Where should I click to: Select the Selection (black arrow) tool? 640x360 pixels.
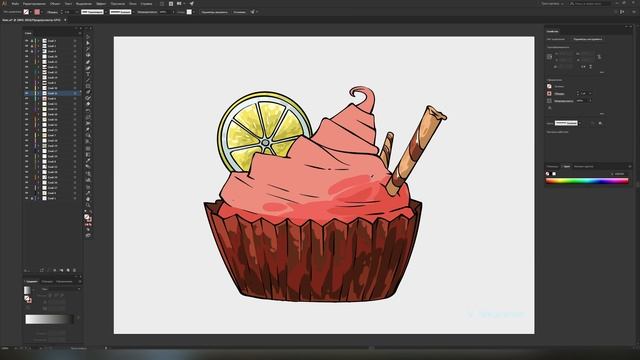point(88,37)
